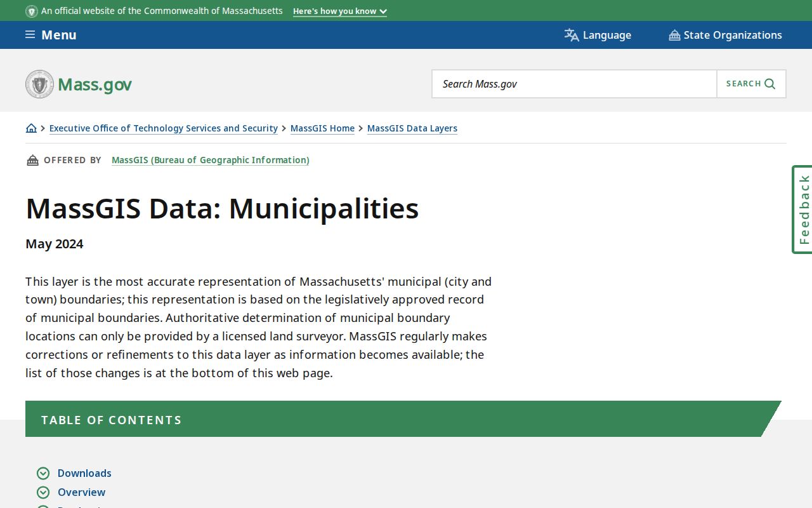The width and height of the screenshot is (812, 508).
Task: Click the home icon in breadcrumb
Action: pos(31,128)
